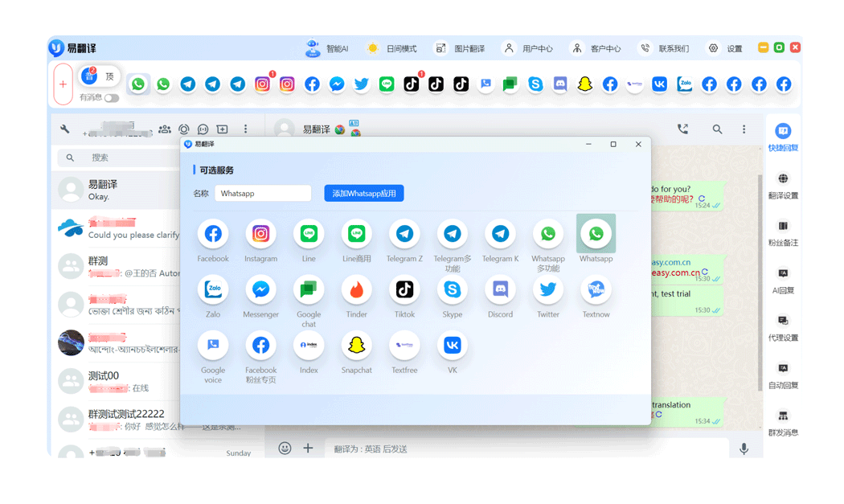This screenshot has width=844, height=504.
Task: Toggle the 有消息 switch
Action: (111, 98)
